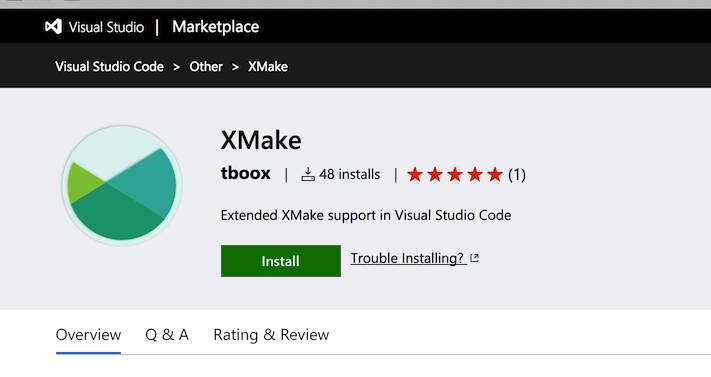
Task: Open the review count (1)
Action: coord(516,175)
